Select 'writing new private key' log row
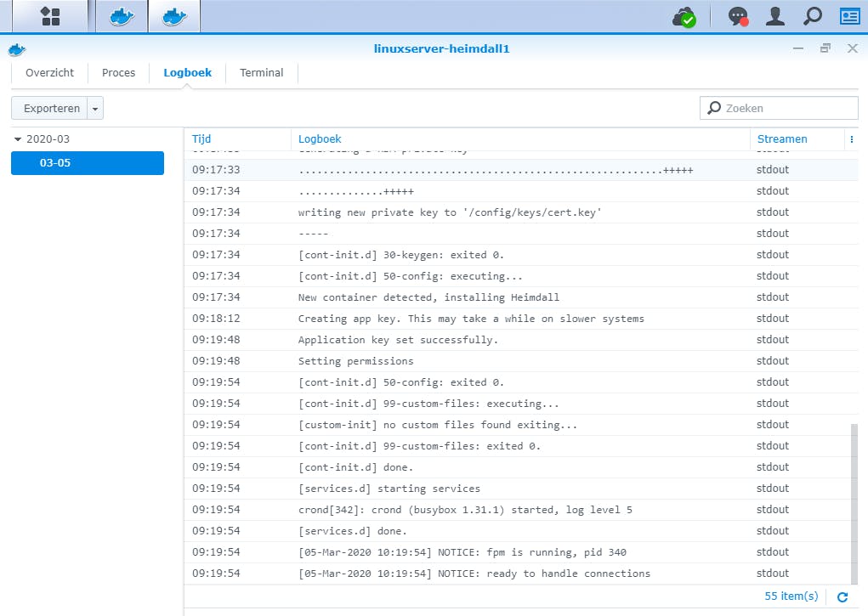The width and height of the screenshot is (868, 616). (x=521, y=212)
